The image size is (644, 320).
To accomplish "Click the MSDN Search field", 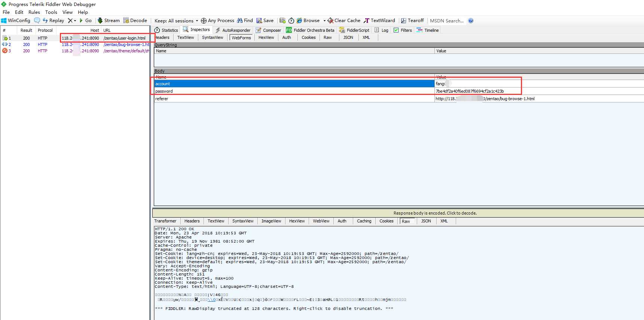I will point(447,21).
